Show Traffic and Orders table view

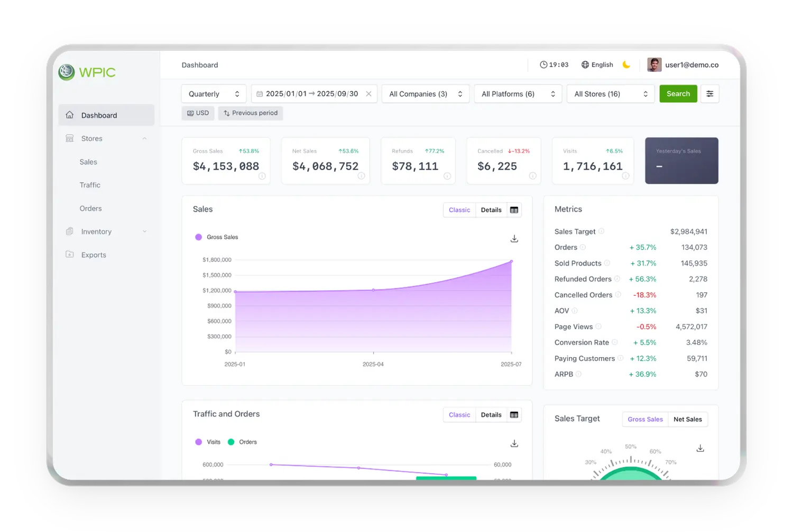(514, 415)
